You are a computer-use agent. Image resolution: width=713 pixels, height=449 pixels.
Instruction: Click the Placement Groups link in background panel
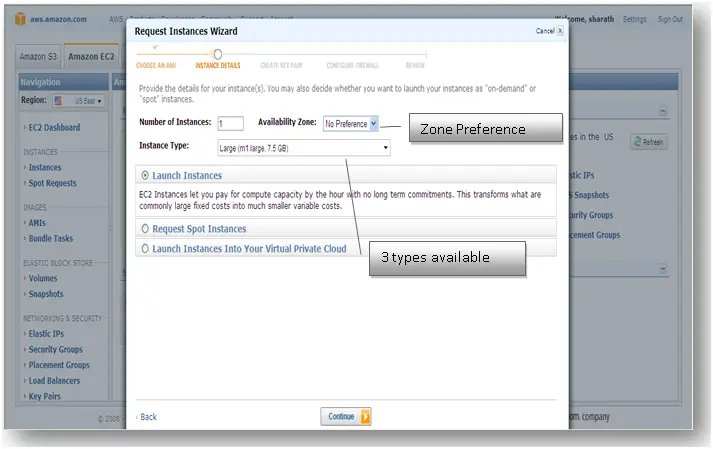coord(595,235)
